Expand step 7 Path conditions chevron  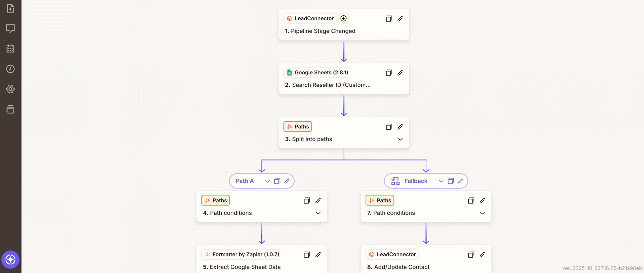tap(482, 213)
